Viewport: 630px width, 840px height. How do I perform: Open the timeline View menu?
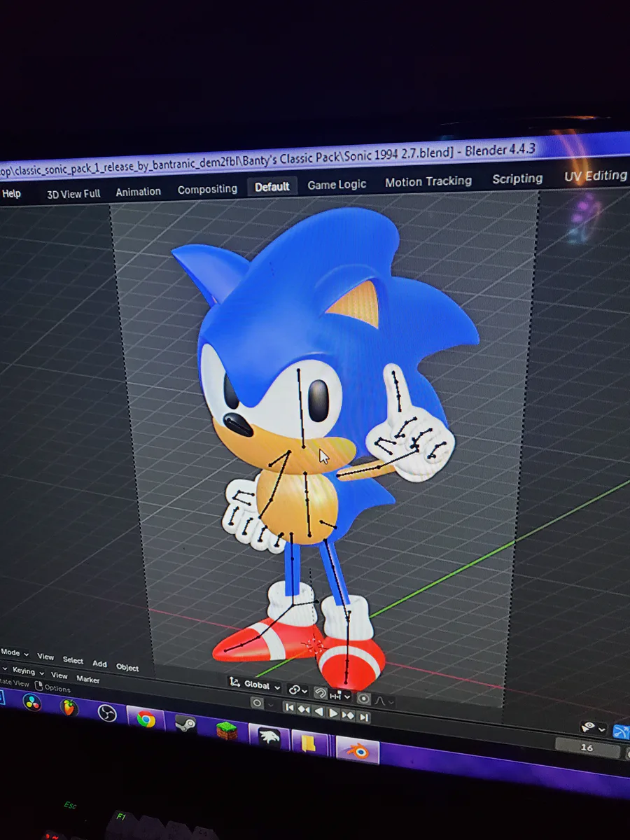(59, 675)
